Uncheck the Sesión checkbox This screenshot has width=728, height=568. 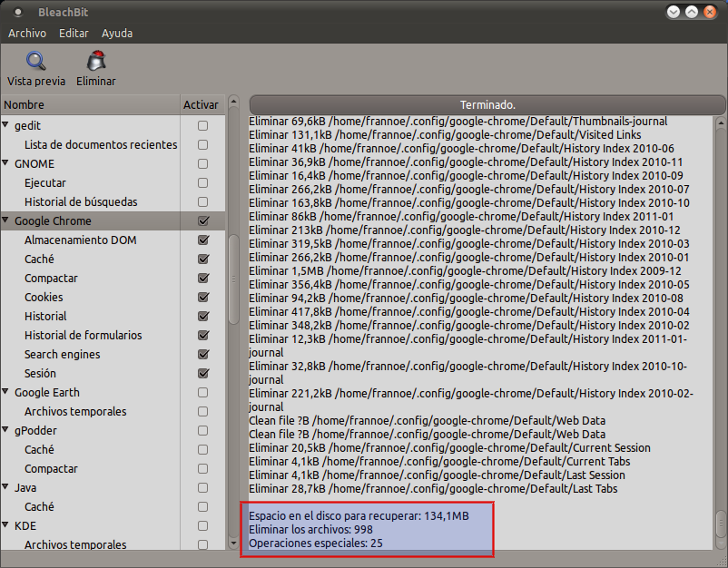click(203, 373)
